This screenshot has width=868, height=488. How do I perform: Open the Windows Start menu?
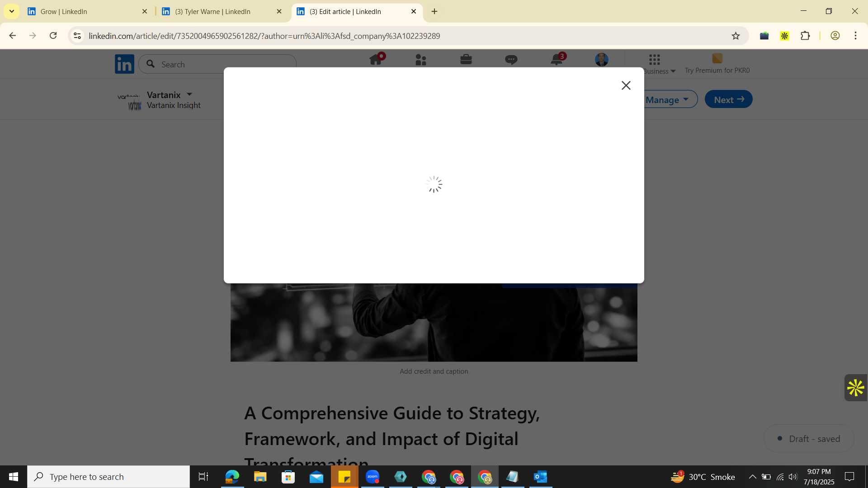point(14,477)
